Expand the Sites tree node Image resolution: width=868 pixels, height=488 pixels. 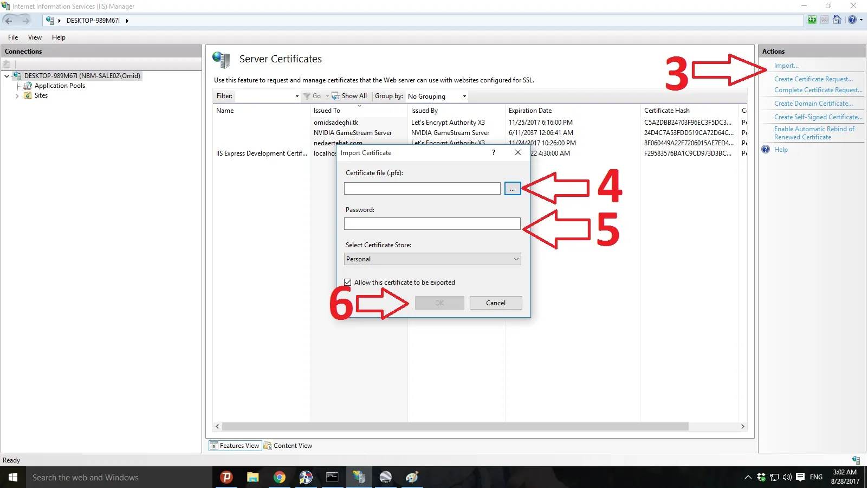(17, 96)
